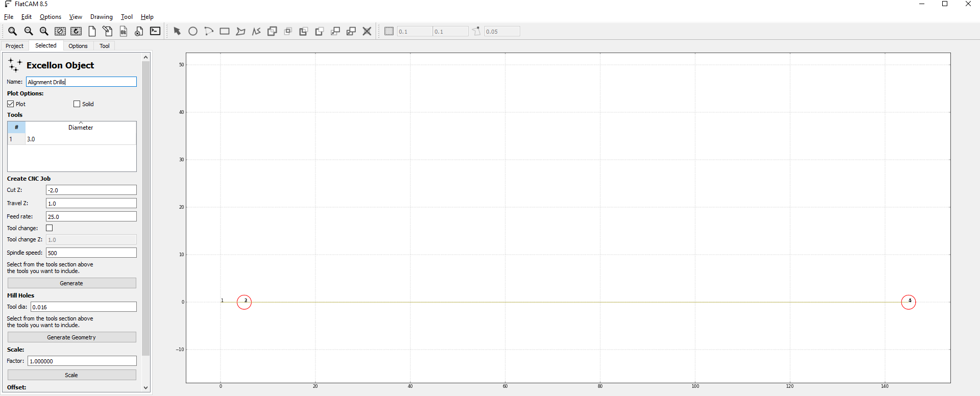Click the Mill Holes Tool dia field
The width and height of the screenshot is (980, 396).
click(x=84, y=307)
